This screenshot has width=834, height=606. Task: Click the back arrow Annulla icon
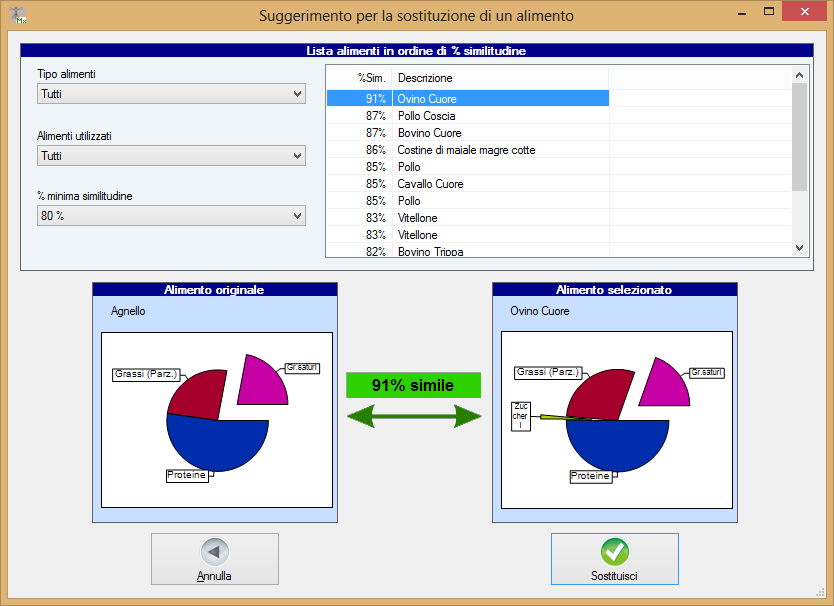(x=214, y=552)
